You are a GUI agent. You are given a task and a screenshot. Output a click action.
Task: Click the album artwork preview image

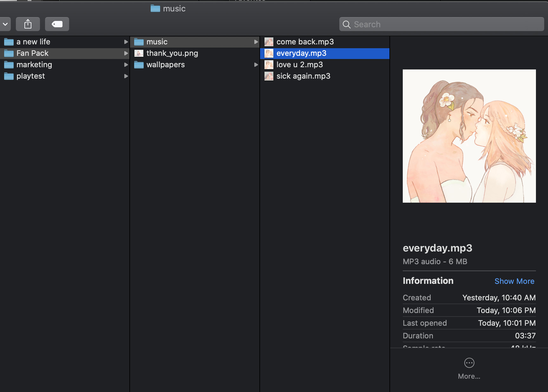point(469,136)
